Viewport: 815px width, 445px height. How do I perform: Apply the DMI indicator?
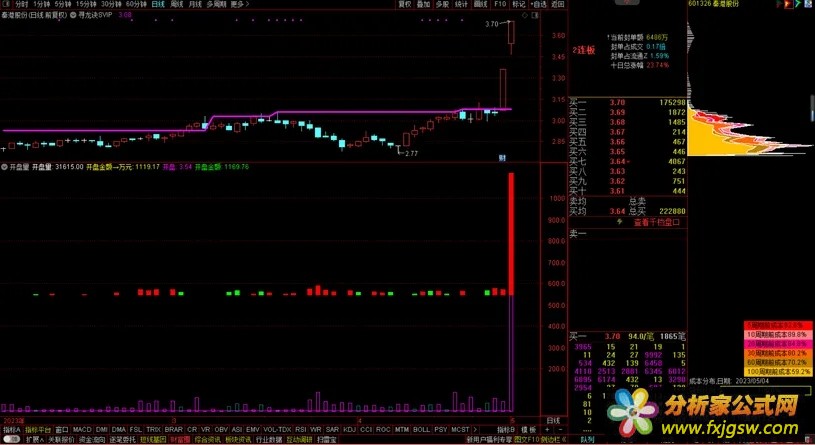coord(101,430)
